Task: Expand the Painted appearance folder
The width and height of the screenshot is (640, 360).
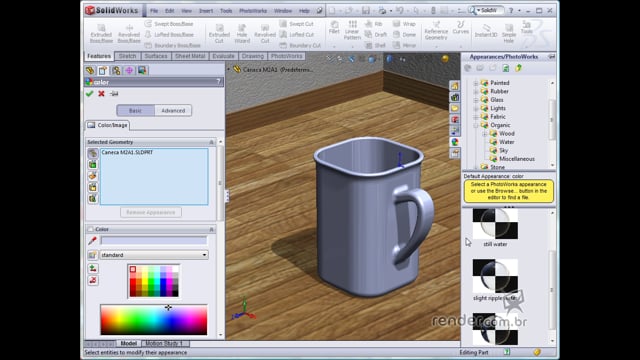Action: 476,83
